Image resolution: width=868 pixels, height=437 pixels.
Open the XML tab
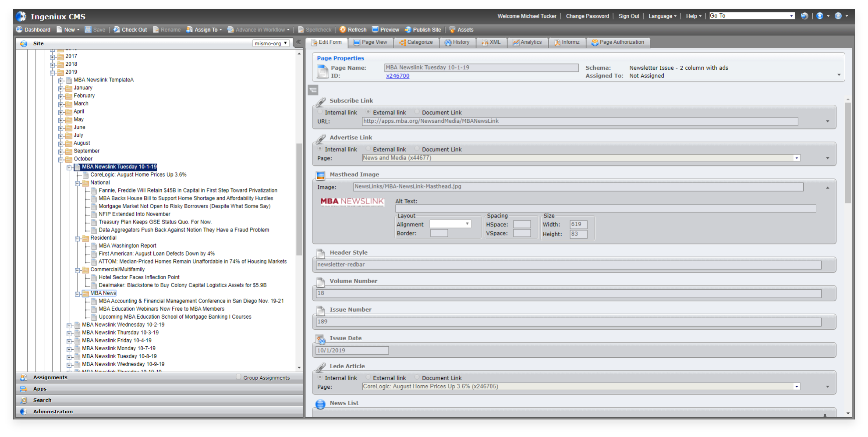491,43
